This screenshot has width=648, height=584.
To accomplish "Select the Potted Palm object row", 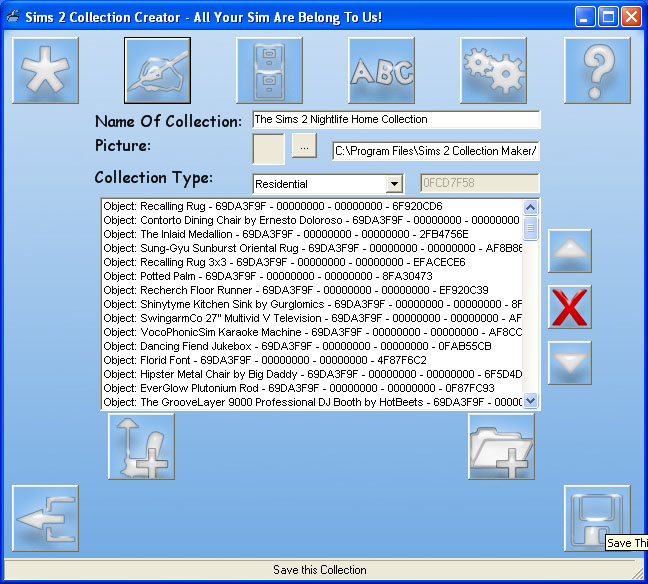I will tap(312, 276).
